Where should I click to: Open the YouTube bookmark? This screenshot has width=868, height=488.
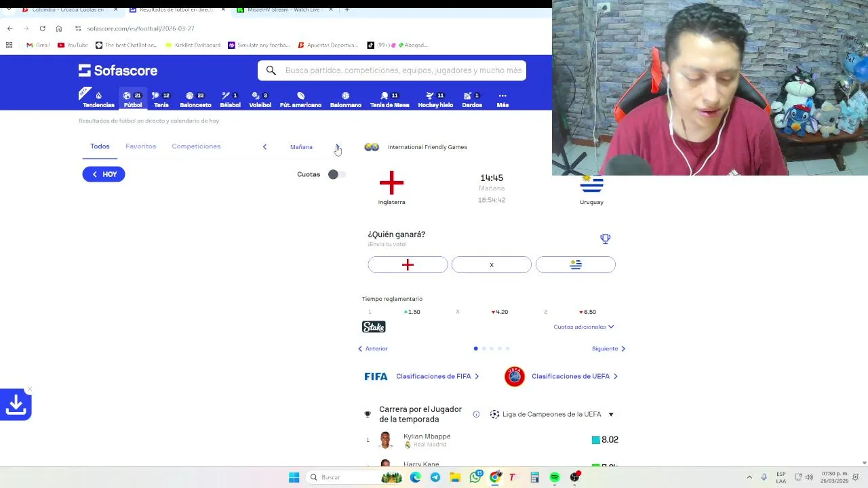[x=73, y=45]
